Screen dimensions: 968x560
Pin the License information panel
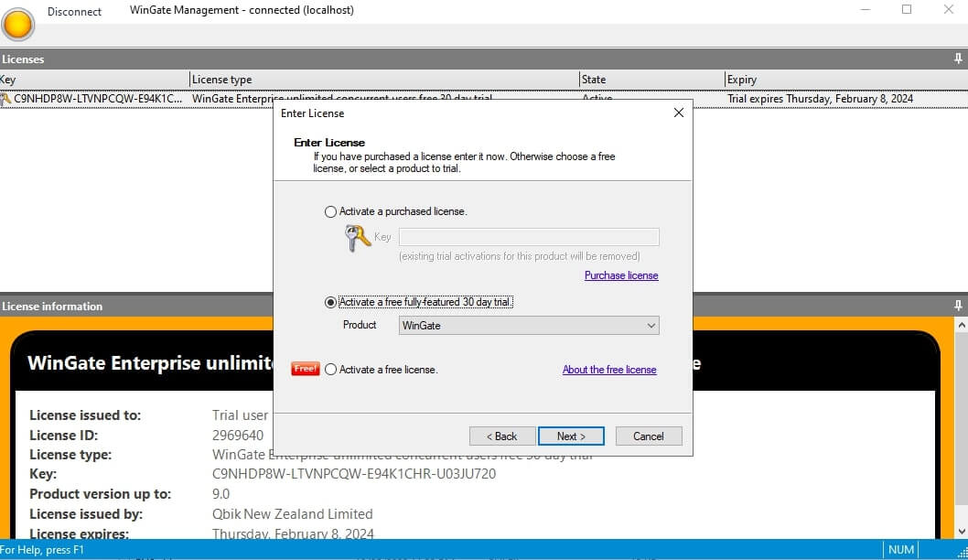958,306
